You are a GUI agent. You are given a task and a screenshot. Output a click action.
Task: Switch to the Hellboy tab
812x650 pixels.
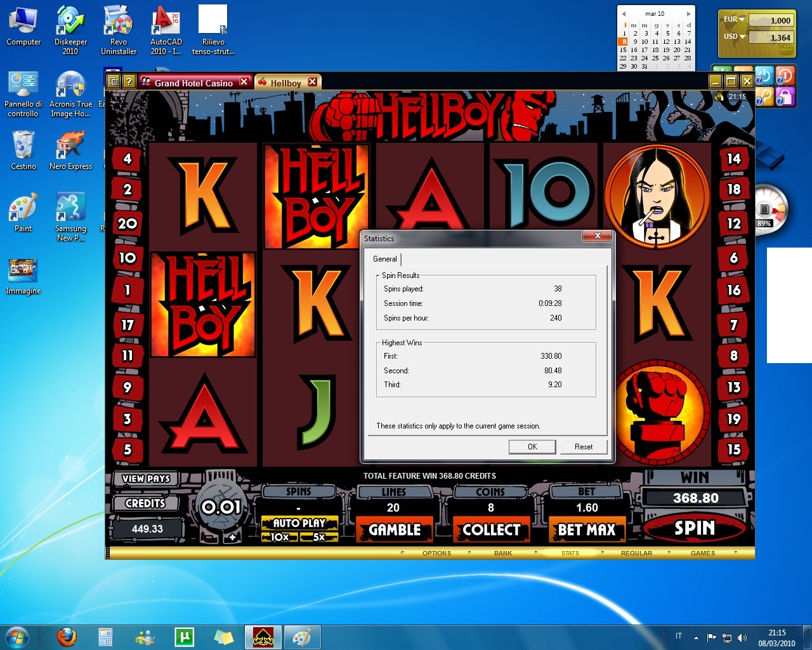pyautogui.click(x=285, y=83)
